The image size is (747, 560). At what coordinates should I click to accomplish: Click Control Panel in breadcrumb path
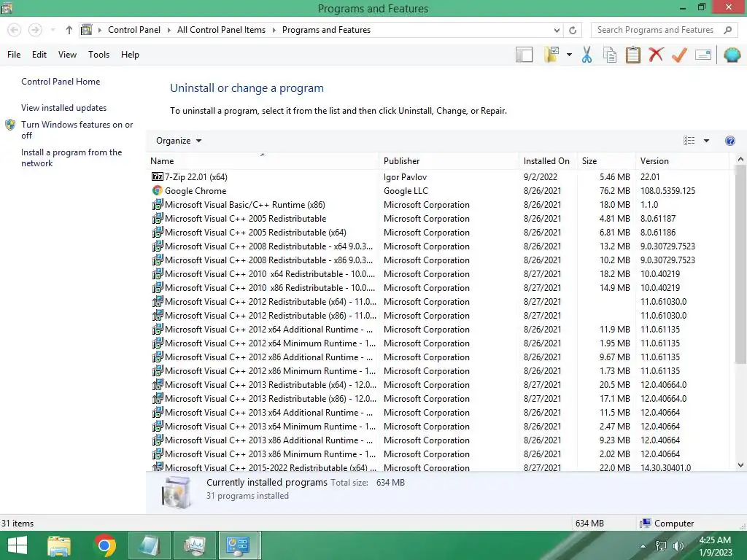tap(134, 30)
